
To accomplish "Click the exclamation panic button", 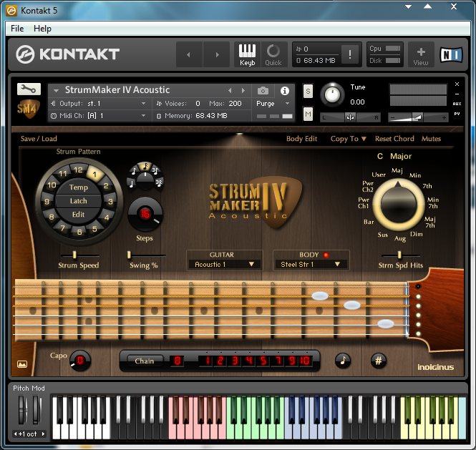I will [350, 55].
